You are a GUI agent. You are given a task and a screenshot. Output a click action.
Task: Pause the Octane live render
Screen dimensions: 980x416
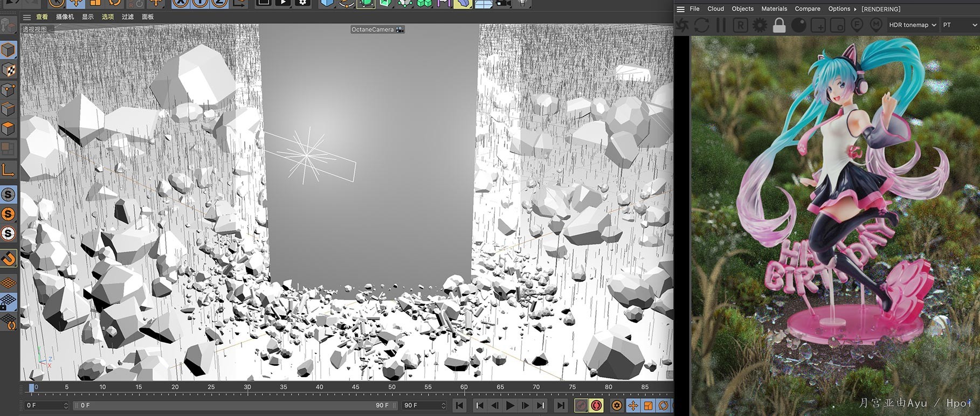[x=721, y=25]
